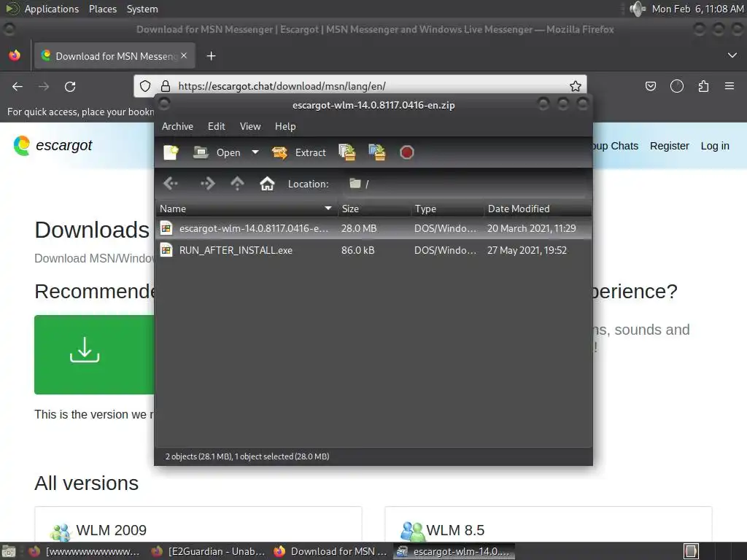
Task: Click the Location path field
Action: click(465, 184)
